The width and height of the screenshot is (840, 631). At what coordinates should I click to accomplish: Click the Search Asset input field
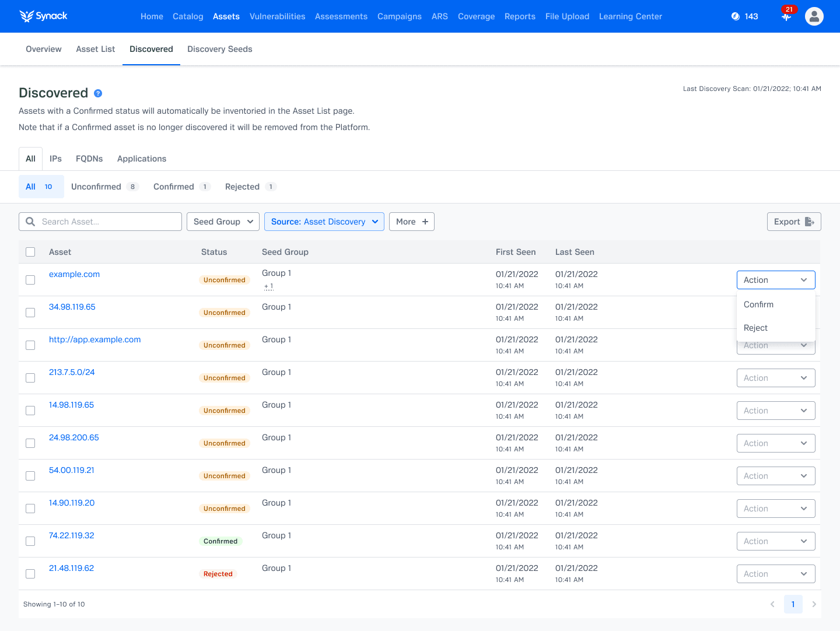108,222
